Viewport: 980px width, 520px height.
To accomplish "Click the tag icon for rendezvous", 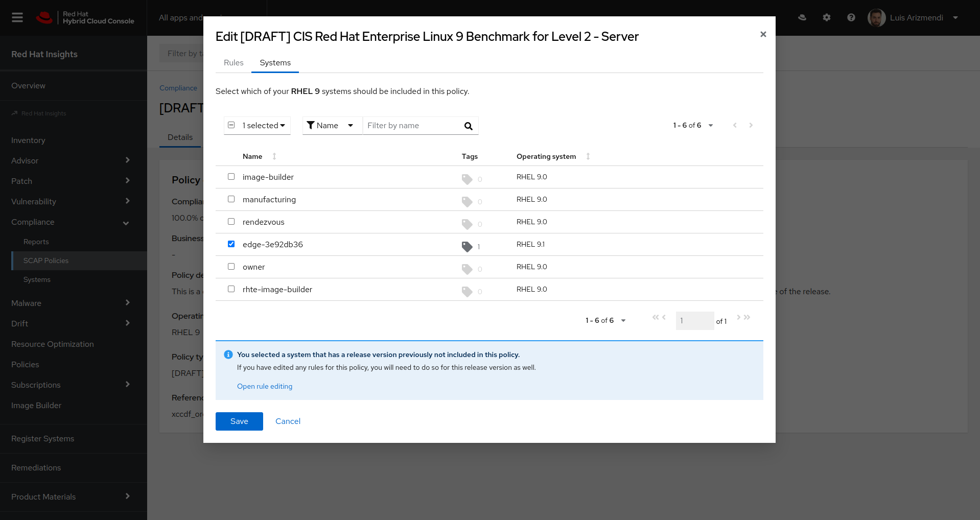I will [x=467, y=224].
